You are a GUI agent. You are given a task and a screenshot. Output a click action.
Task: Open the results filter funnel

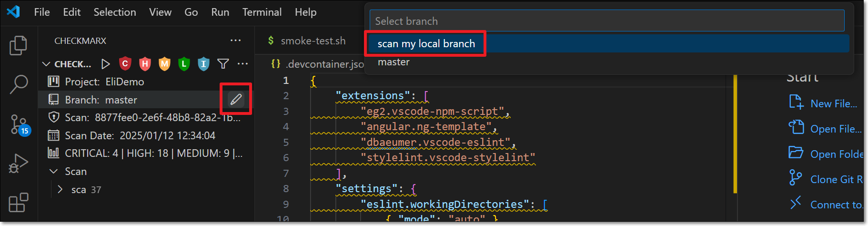[223, 63]
